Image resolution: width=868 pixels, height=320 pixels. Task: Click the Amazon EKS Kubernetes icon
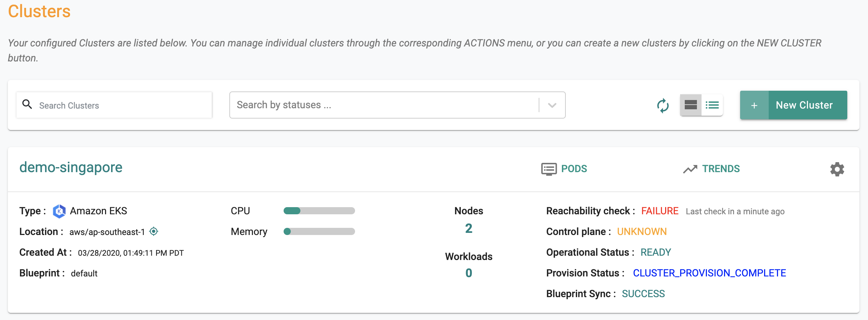click(x=59, y=211)
